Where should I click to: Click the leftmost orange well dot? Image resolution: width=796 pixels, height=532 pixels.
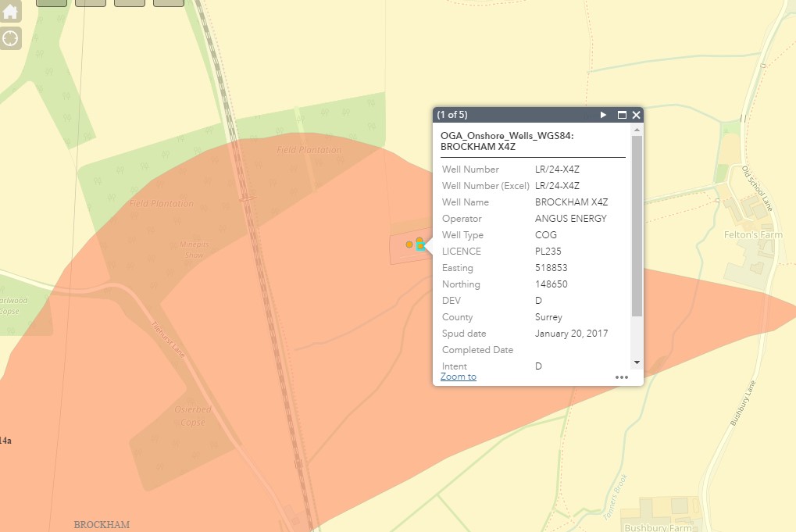409,245
